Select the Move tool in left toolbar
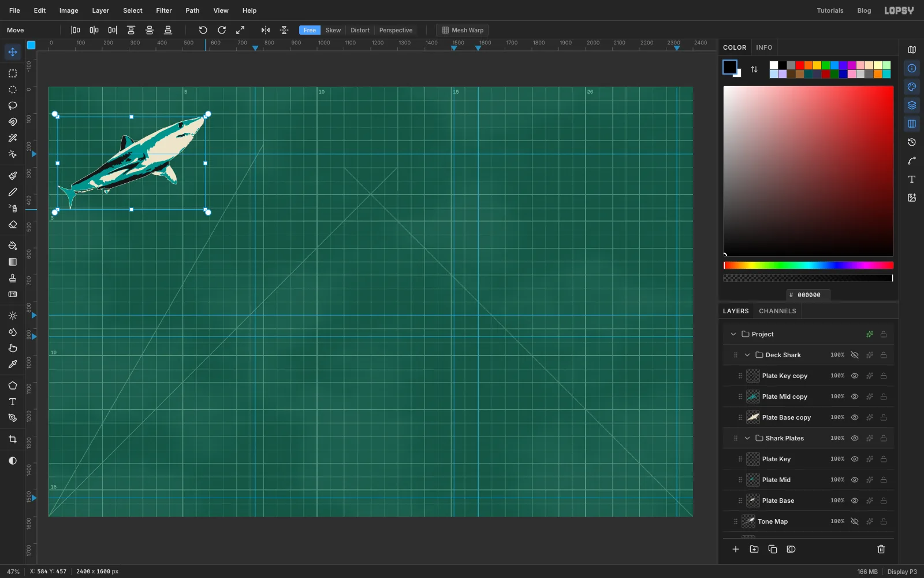 pyautogui.click(x=13, y=52)
